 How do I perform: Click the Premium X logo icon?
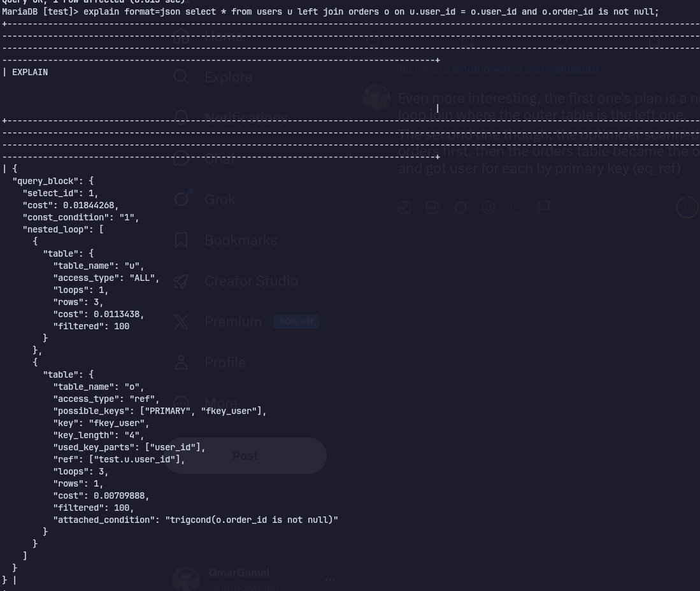[181, 322]
